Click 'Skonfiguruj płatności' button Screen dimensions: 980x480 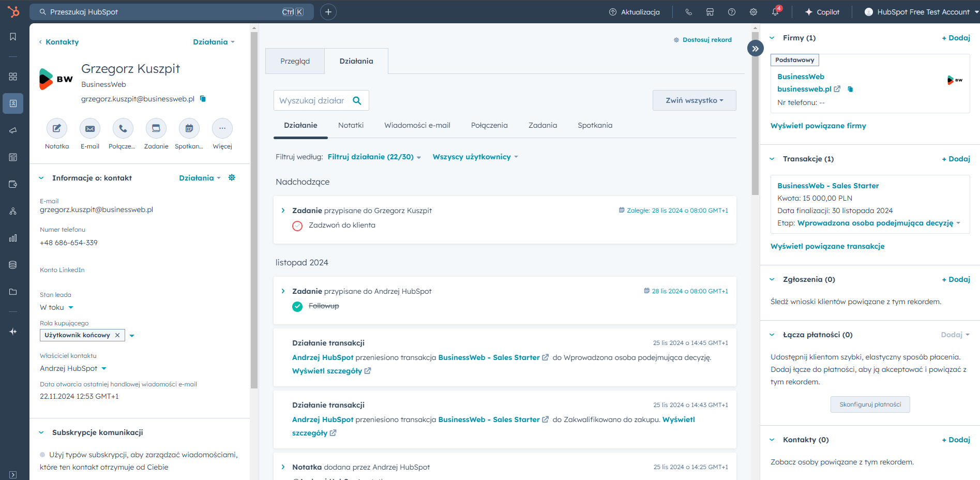click(x=870, y=404)
